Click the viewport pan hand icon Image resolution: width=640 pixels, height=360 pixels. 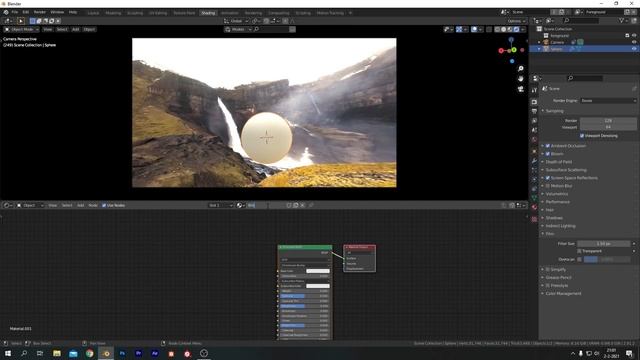point(520,79)
